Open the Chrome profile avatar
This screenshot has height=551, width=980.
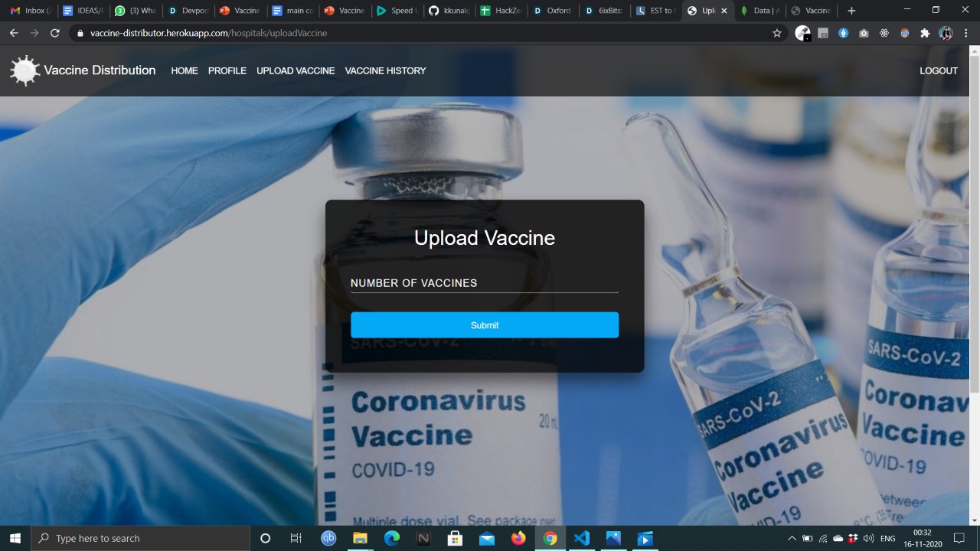[x=946, y=33]
